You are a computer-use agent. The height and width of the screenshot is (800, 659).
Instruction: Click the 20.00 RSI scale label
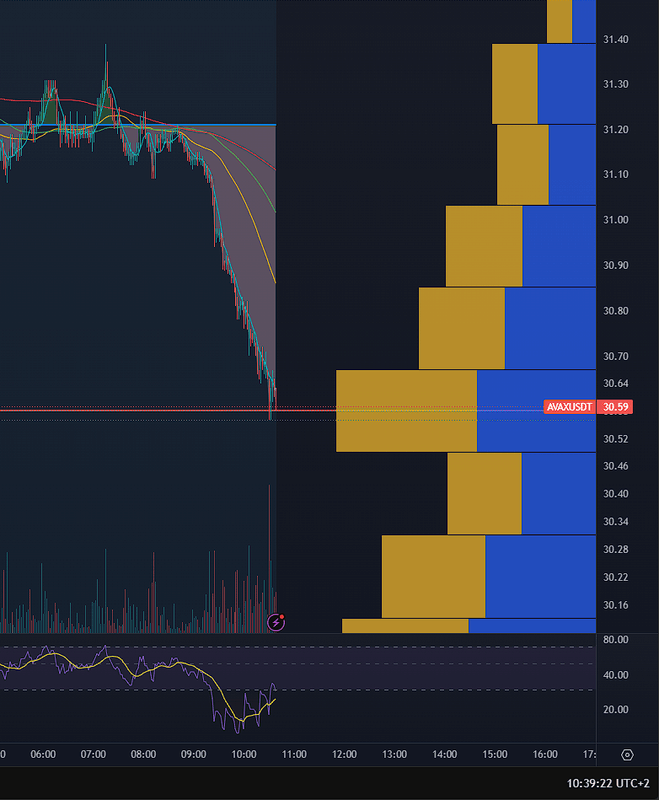616,709
